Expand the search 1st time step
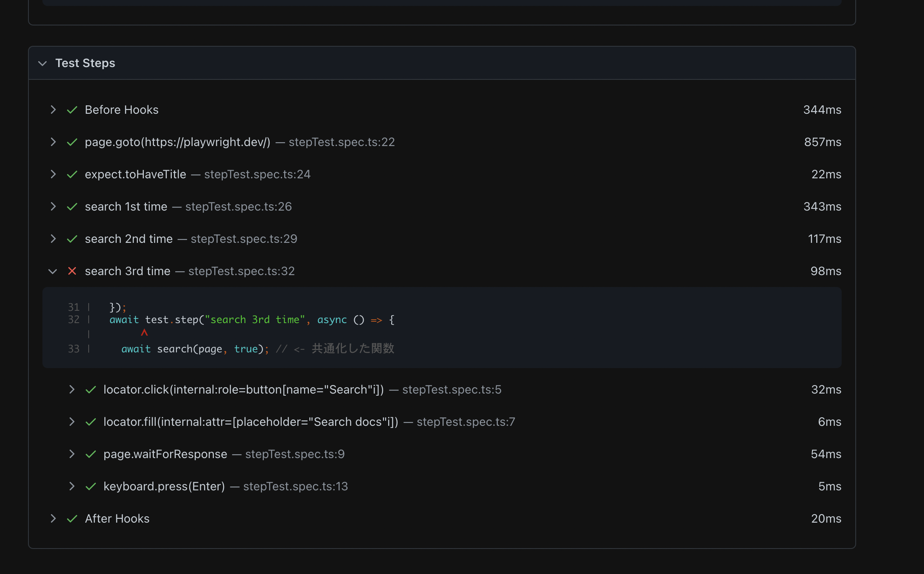 pyautogui.click(x=53, y=206)
